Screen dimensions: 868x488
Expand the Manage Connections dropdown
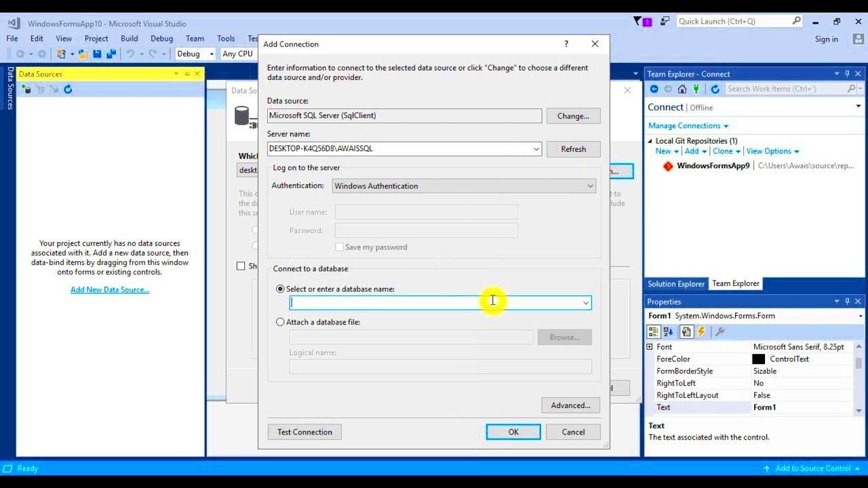(726, 126)
